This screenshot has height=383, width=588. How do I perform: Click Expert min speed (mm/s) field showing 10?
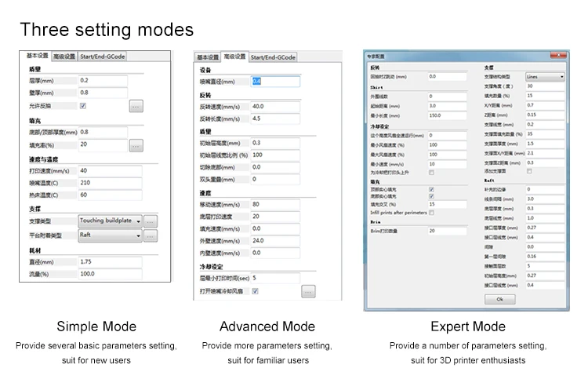coord(448,164)
